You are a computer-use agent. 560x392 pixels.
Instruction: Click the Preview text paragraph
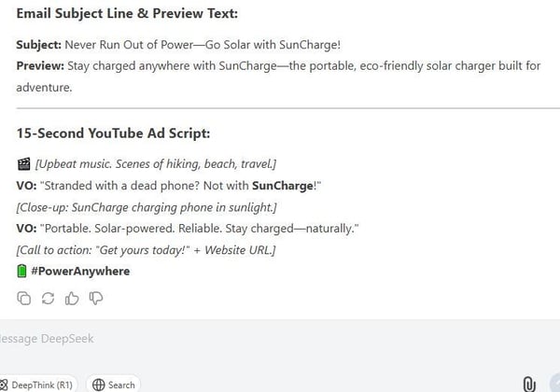(x=278, y=77)
